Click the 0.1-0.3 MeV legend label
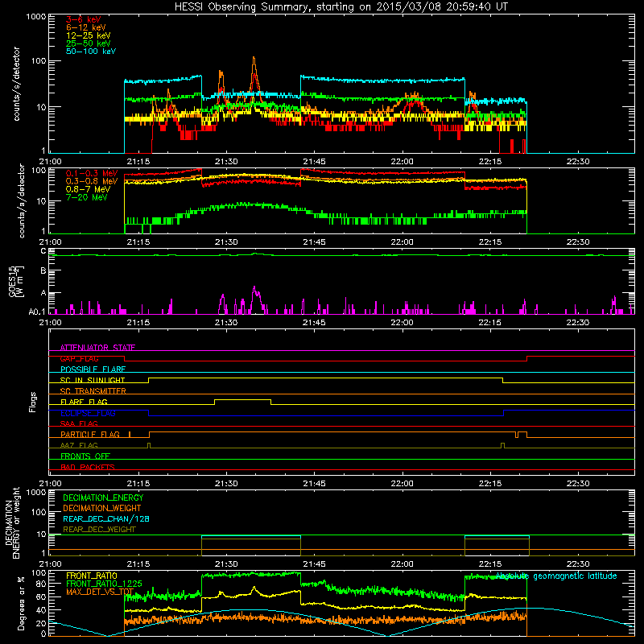The image size is (644, 644). (92, 173)
